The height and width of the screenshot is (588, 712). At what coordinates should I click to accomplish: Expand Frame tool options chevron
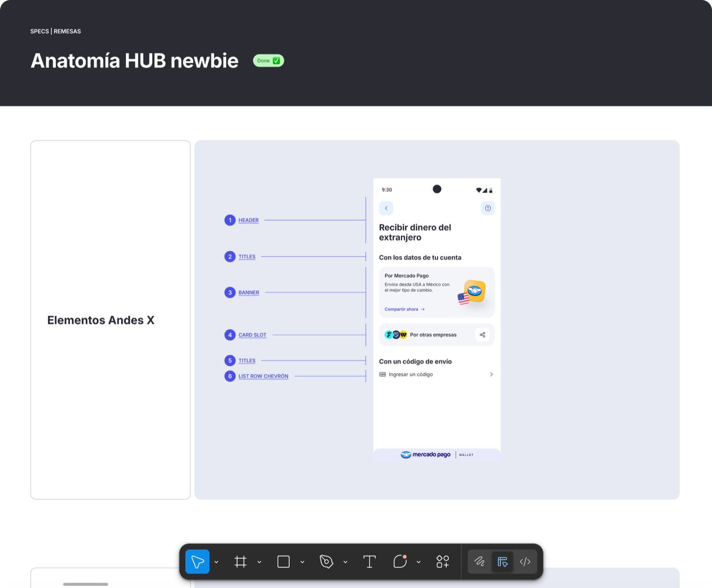259,562
